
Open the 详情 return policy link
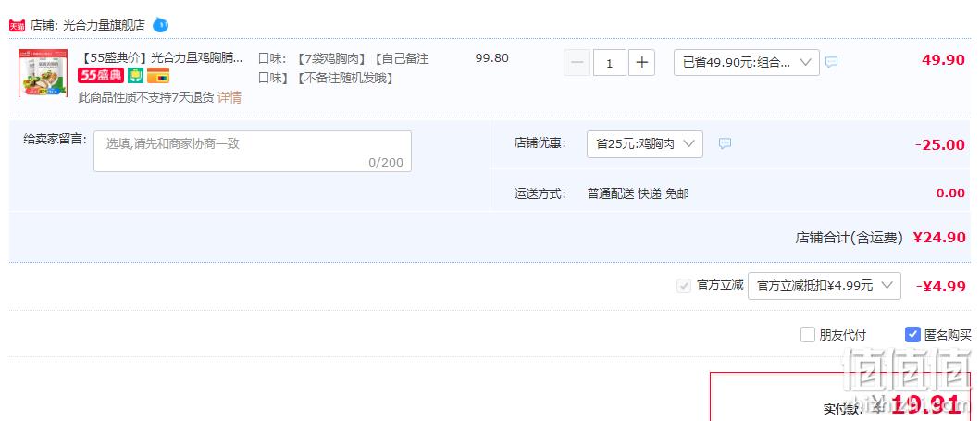(x=229, y=97)
